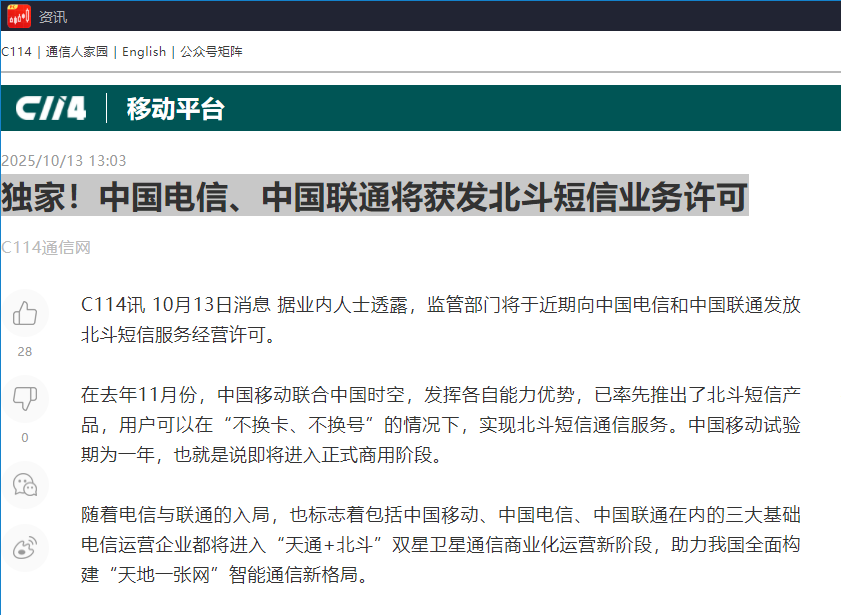Click the thumbs-up like icon
The height and width of the screenshot is (615, 841).
pos(25,313)
